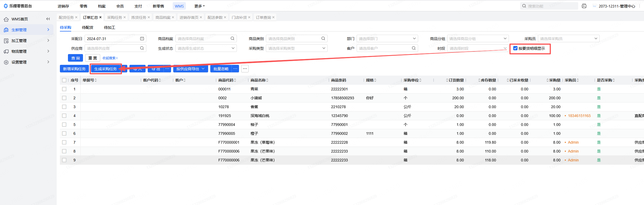This screenshot has width=644, height=205.
Task: Close the 配送参数 tab
Action: [225, 17]
